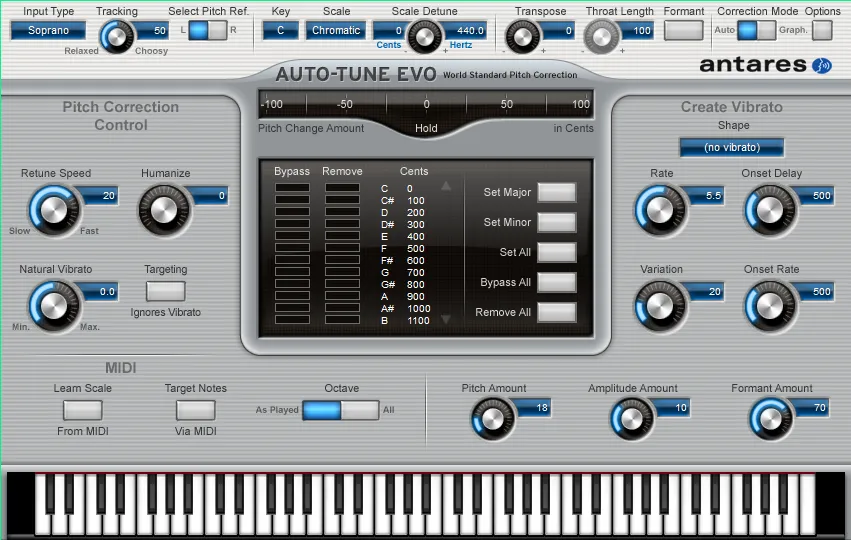Select the Retune Speed value showing 20
The image size is (851, 540).
point(101,195)
